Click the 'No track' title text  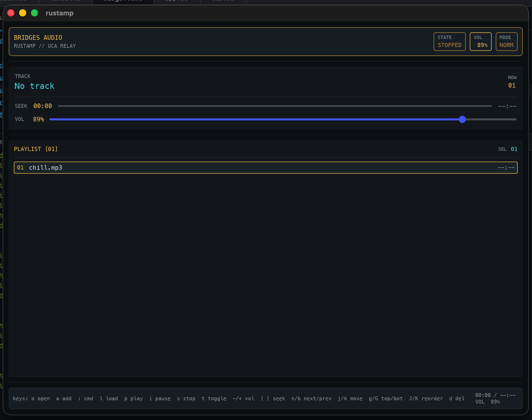(34, 86)
